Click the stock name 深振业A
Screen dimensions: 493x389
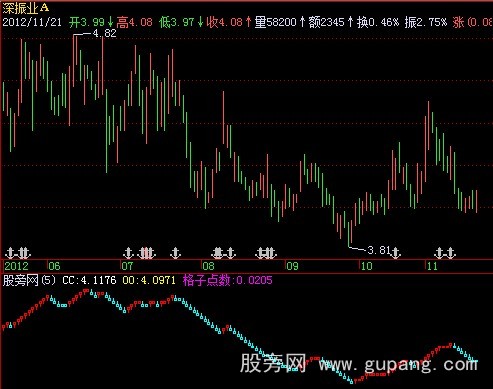26,8
